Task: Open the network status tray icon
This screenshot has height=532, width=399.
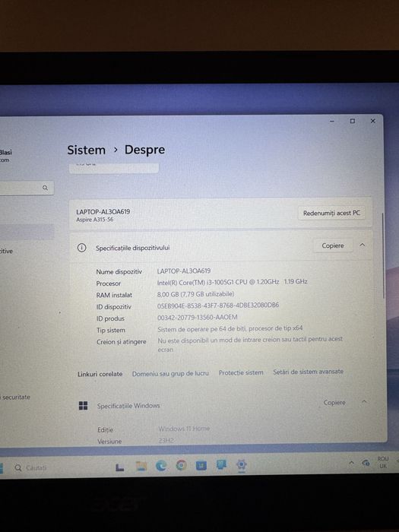Action: click(x=366, y=462)
